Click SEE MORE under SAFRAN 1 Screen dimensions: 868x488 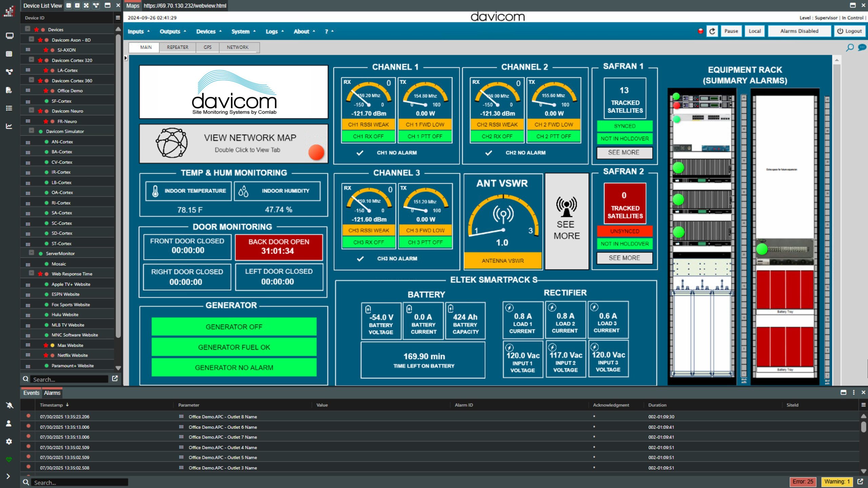point(624,153)
